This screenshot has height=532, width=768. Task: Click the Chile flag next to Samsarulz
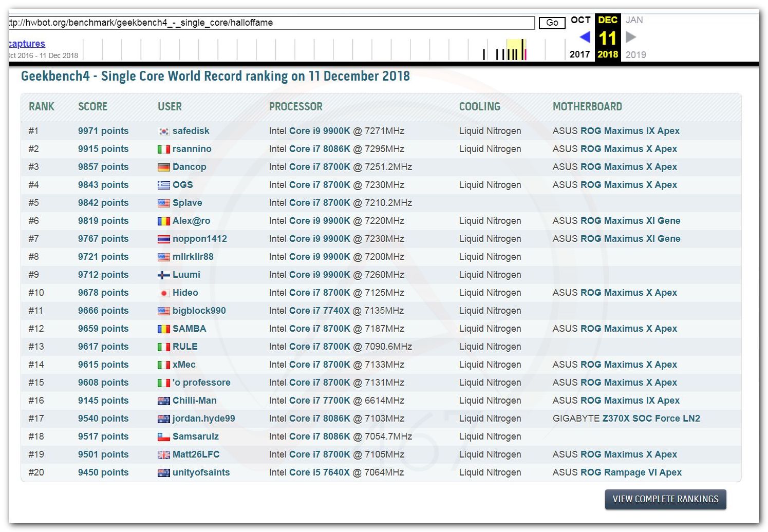163,437
